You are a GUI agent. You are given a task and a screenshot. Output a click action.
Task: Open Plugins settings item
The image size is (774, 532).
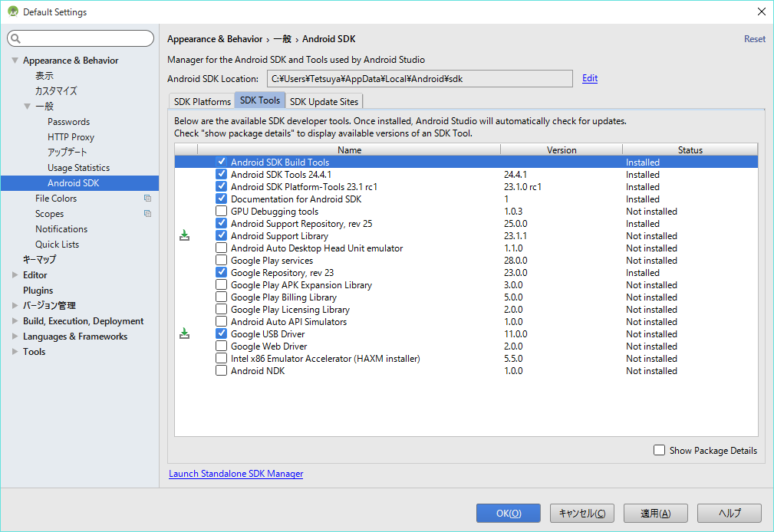click(x=38, y=291)
